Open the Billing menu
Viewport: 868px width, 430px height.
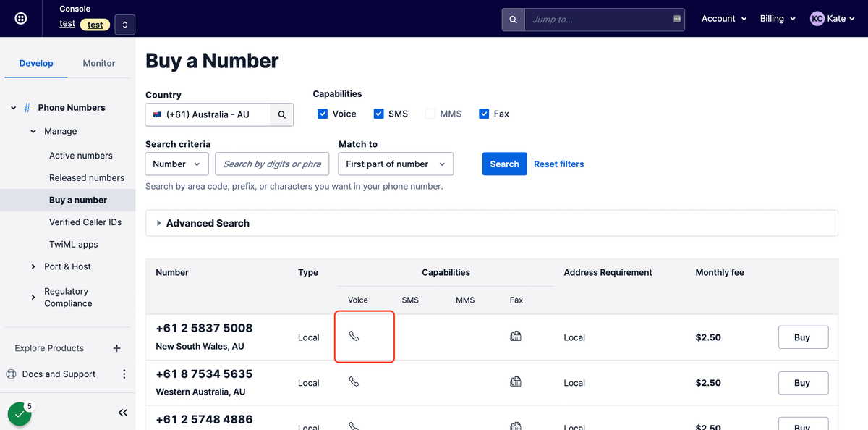click(778, 19)
